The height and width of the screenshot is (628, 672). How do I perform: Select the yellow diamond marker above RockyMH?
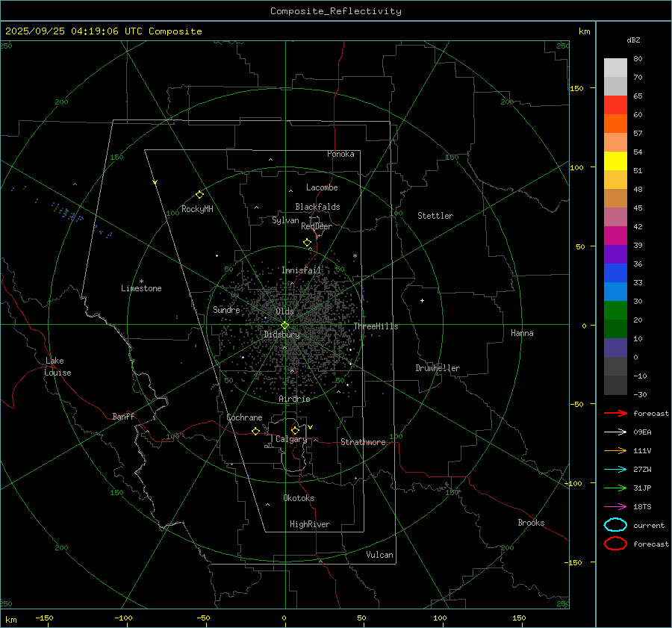199,194
